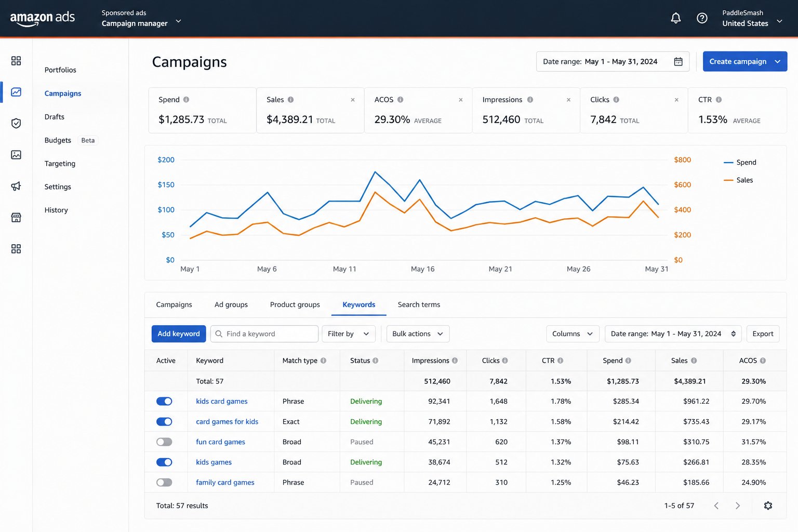Viewport: 798px width, 532px height.
Task: Open the top date range picker
Action: 613,61
